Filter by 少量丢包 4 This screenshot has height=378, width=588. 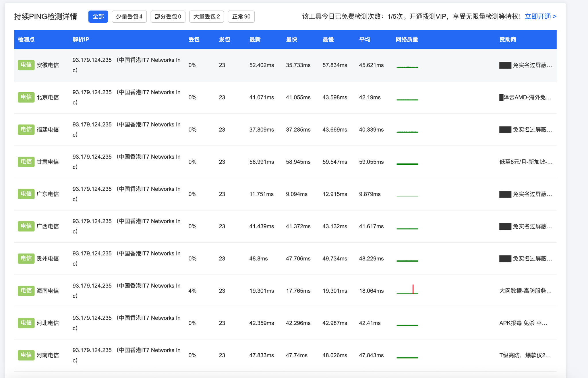(129, 17)
